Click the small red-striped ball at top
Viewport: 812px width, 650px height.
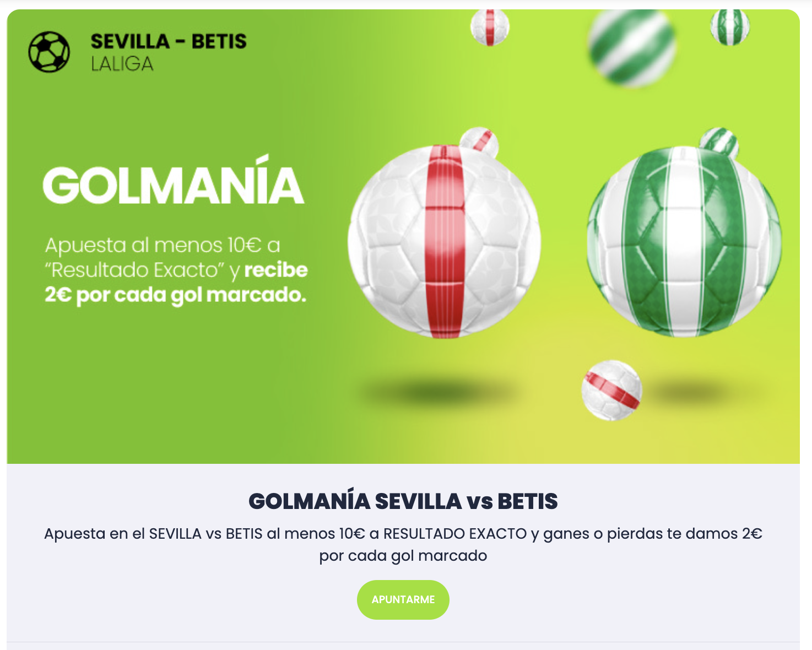[x=490, y=26]
